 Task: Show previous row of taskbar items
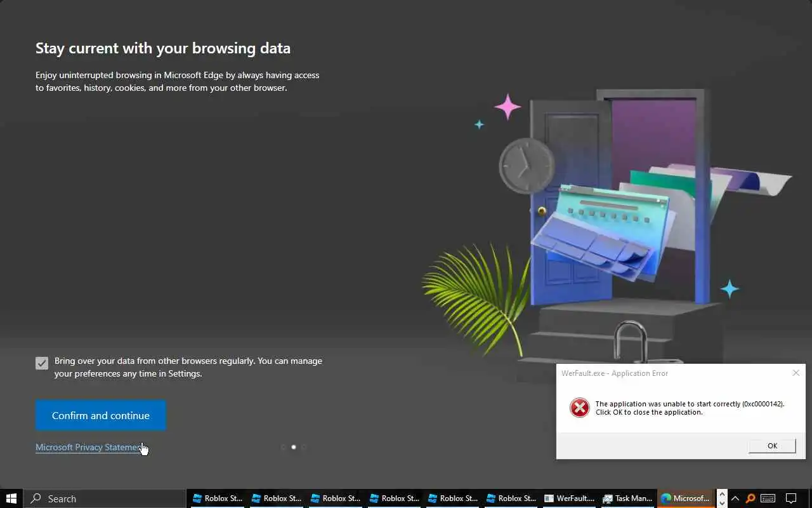click(722, 494)
